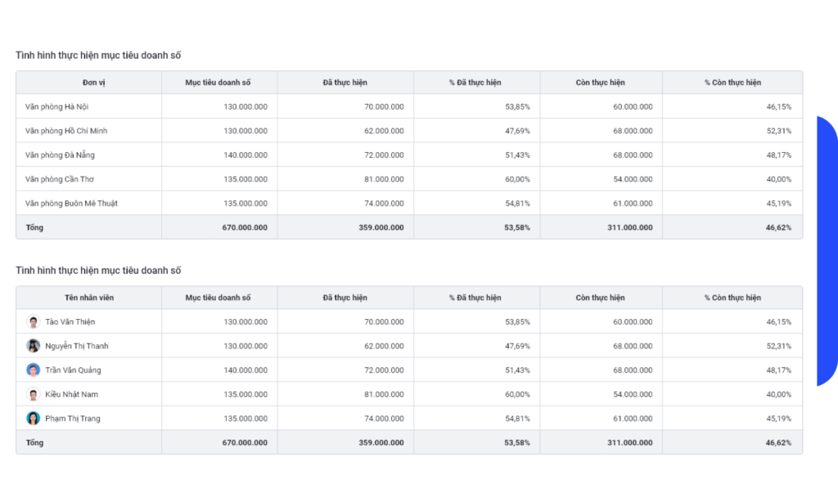Viewport: 838px width, 504px height.
Task: Click Tào Văn Thiện's avatar picture
Action: (x=34, y=322)
